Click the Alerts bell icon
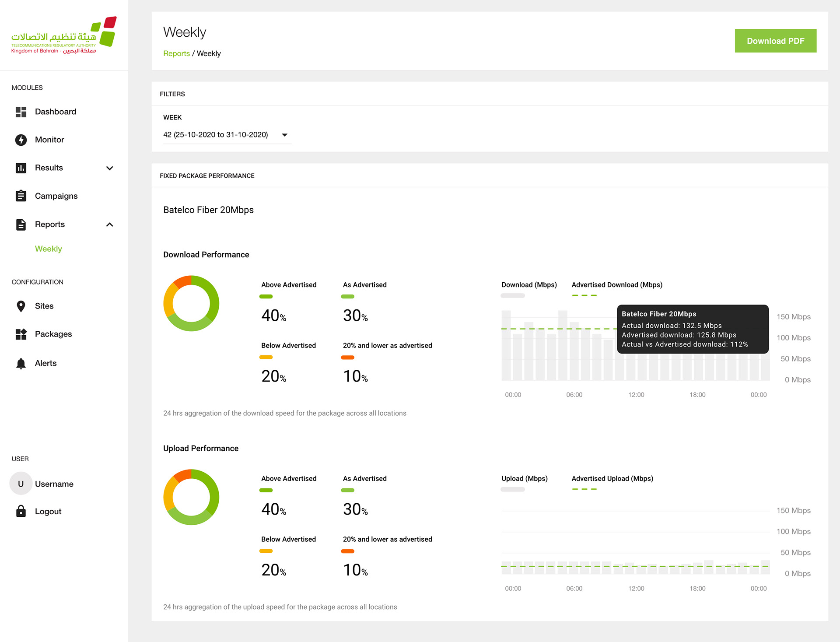840x642 pixels. tap(21, 363)
